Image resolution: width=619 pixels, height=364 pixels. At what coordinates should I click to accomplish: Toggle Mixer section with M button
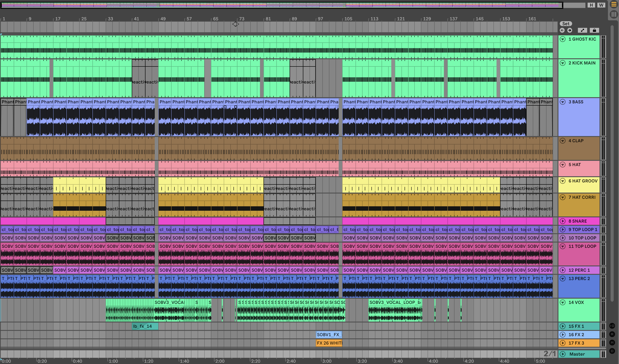(x=612, y=343)
